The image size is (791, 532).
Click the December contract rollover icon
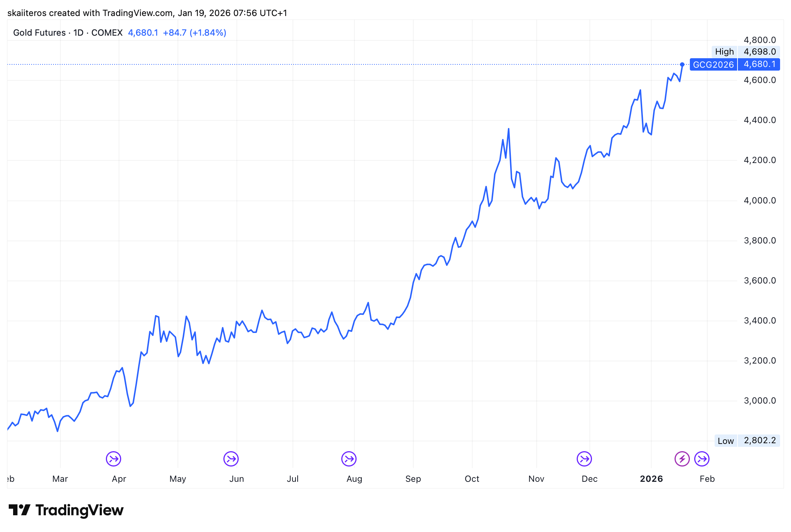point(584,458)
